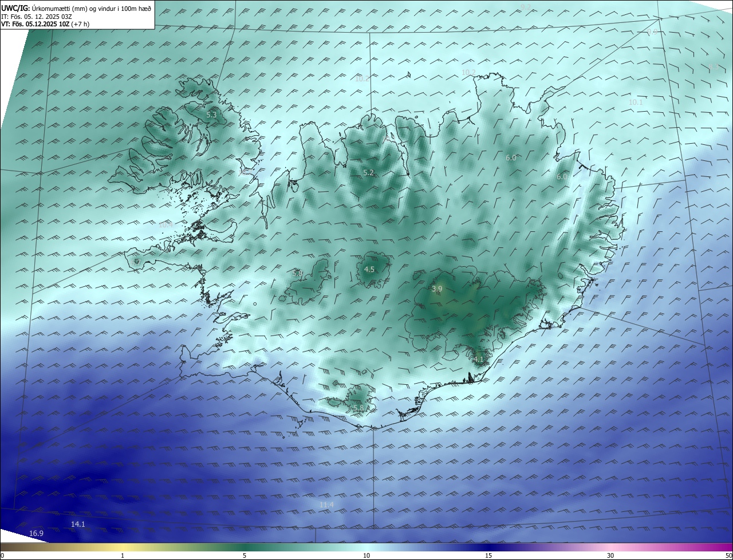Screen dimensions: 733x560
Task: Click the "50" tick label on the colour scale
Action: pos(728,555)
